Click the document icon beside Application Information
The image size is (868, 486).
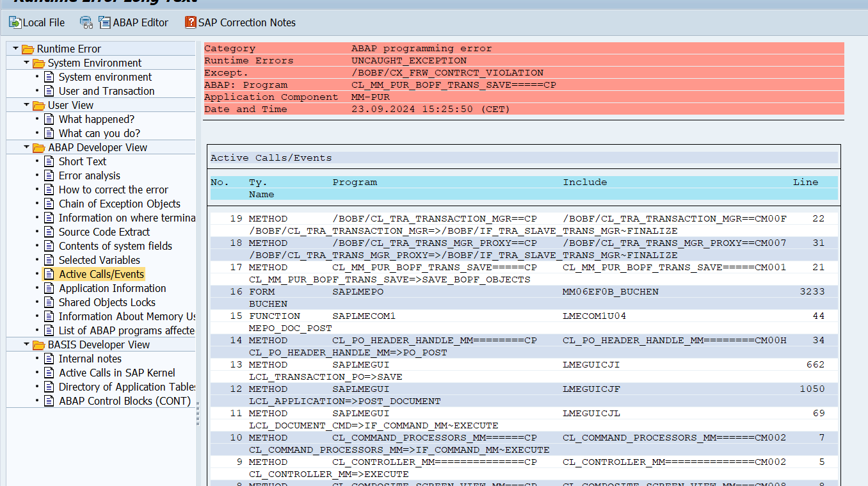(49, 289)
